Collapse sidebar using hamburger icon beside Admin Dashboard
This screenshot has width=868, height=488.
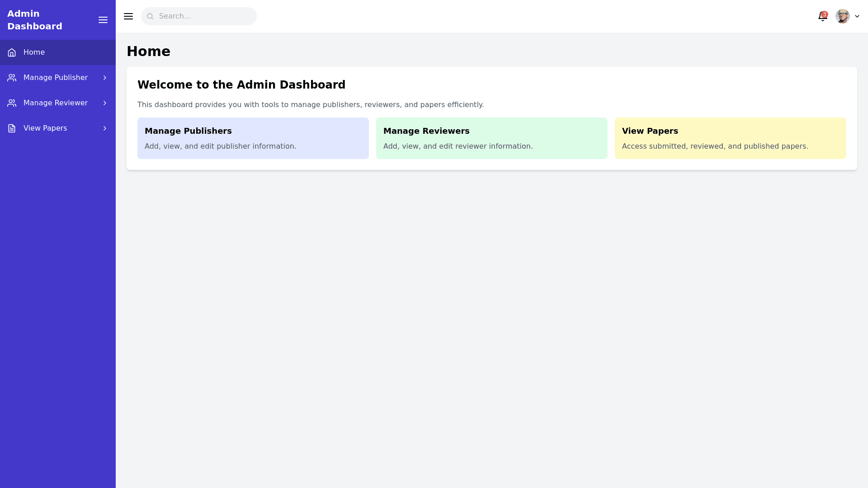103,20
